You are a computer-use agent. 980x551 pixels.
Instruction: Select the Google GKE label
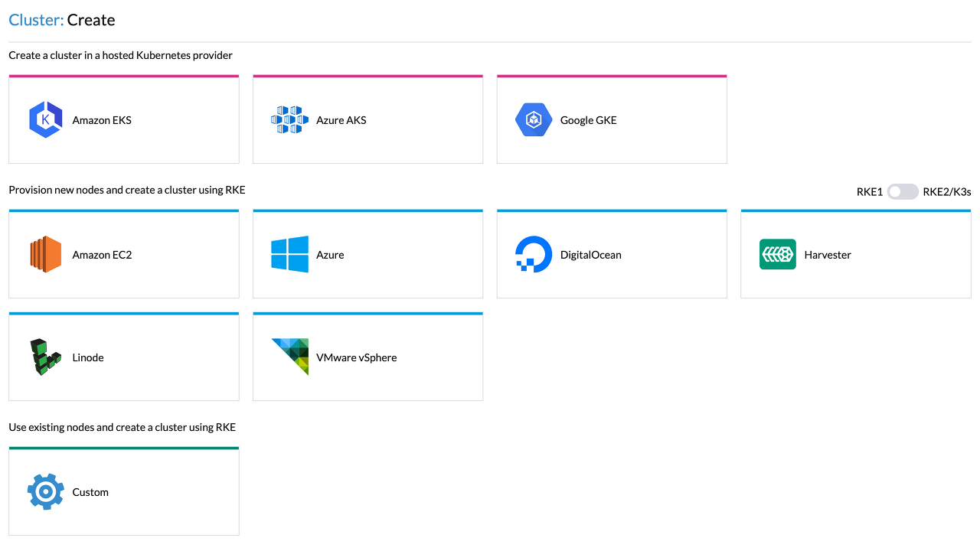click(588, 120)
